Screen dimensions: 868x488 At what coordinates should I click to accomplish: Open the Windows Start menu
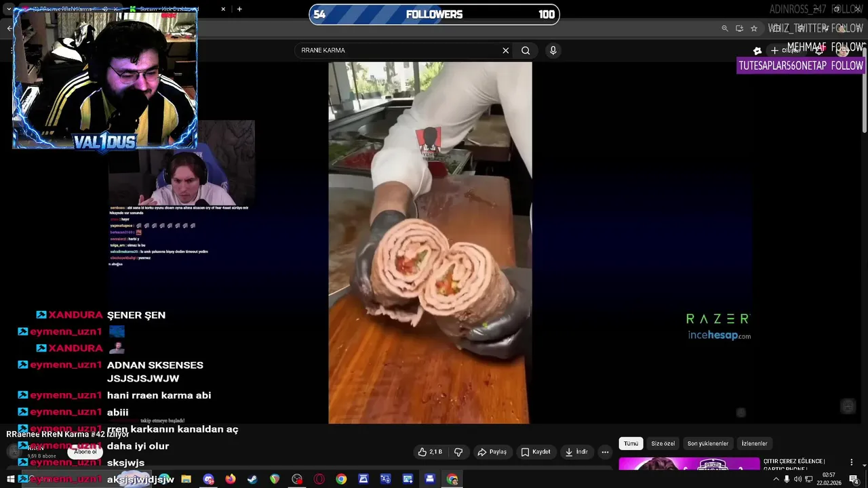point(10,479)
